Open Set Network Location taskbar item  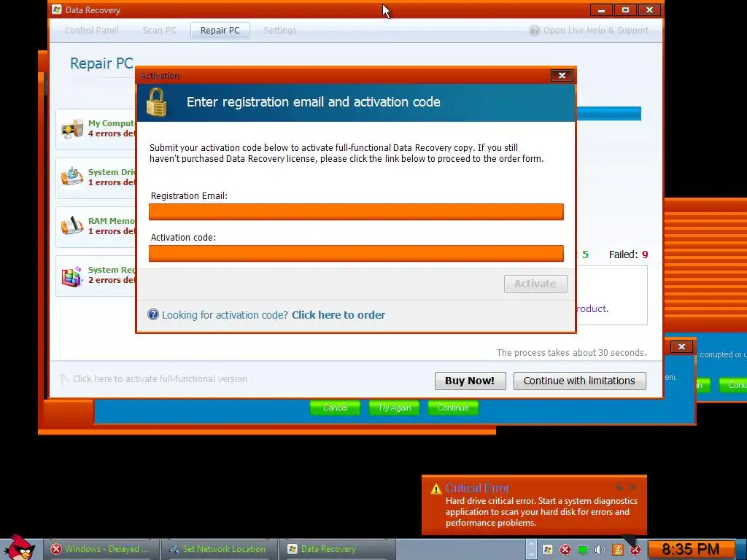[x=219, y=549]
